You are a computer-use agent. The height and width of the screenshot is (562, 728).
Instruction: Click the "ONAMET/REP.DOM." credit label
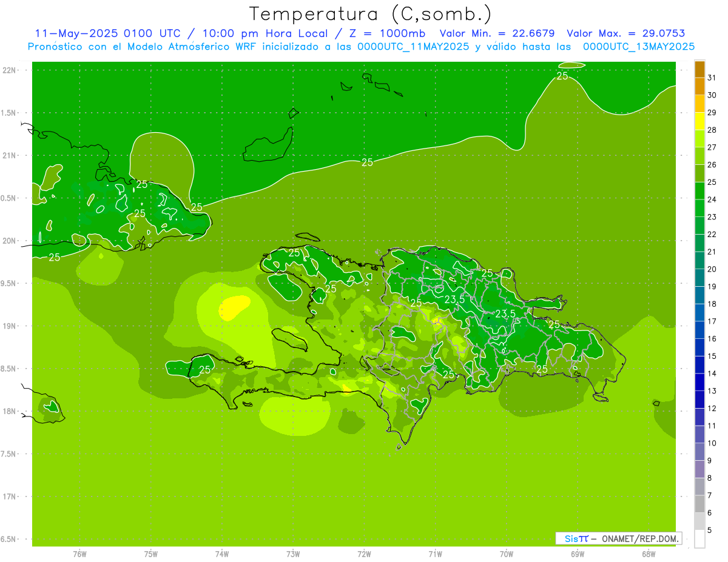pos(640,538)
